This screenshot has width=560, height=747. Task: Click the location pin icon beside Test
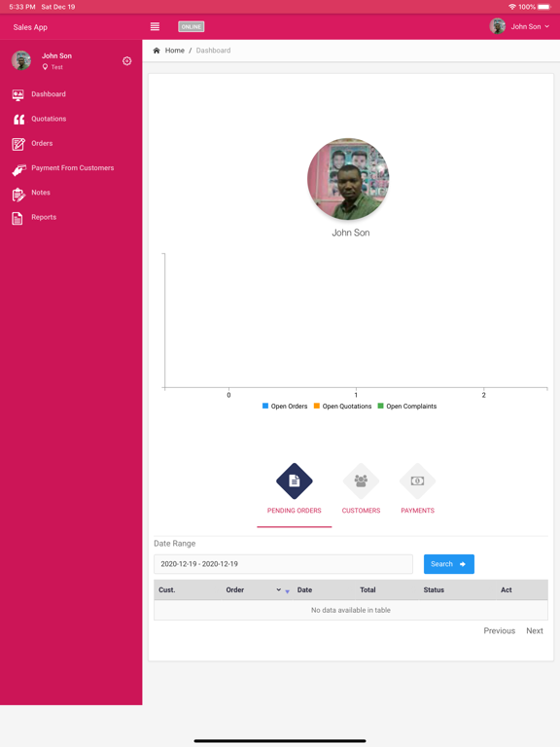coord(45,67)
